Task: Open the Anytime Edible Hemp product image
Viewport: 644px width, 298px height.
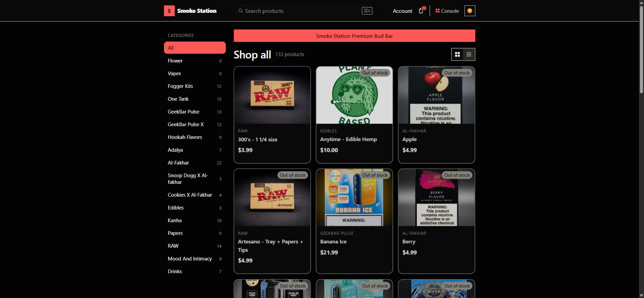Action: point(354,95)
